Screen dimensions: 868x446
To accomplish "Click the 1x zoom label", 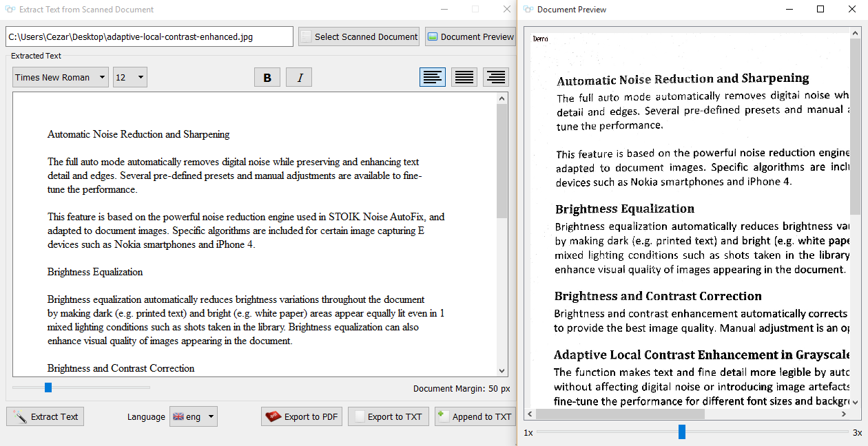I will [528, 432].
